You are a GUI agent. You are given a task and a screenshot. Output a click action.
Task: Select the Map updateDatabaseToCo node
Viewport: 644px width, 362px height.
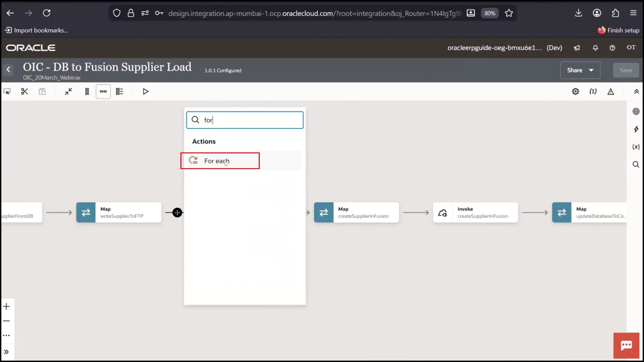tap(589, 213)
